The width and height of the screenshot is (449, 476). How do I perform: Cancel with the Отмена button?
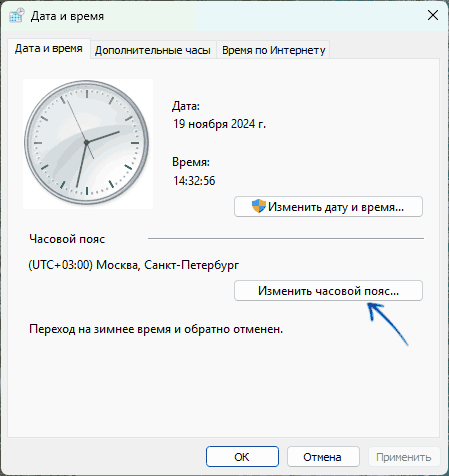(x=323, y=457)
